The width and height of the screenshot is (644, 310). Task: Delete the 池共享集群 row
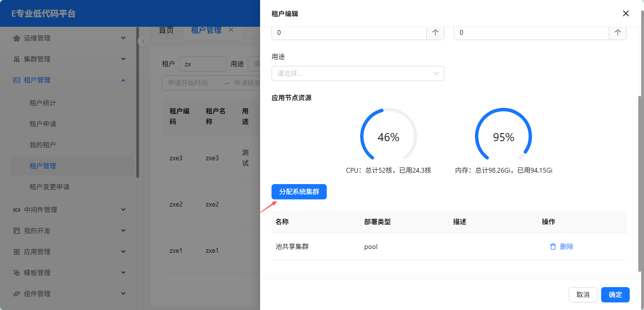tap(562, 247)
